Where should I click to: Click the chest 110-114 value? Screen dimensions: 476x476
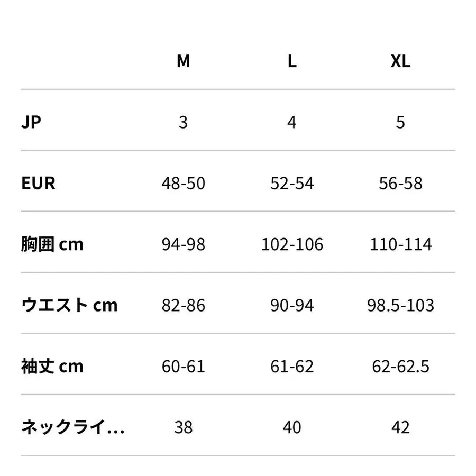coord(400,244)
